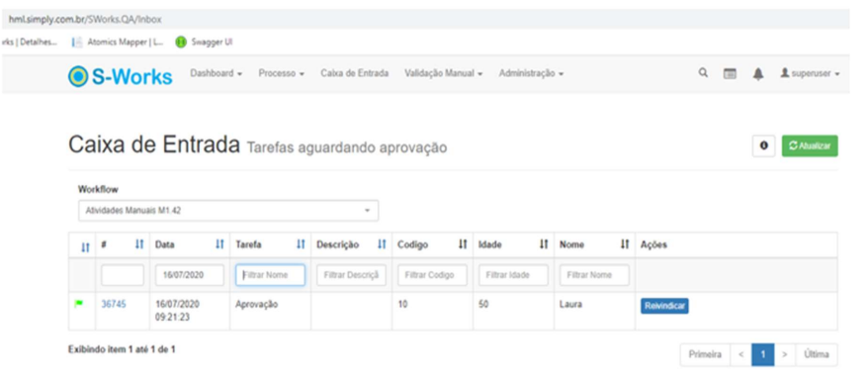Open the superuser account menu

pos(810,73)
